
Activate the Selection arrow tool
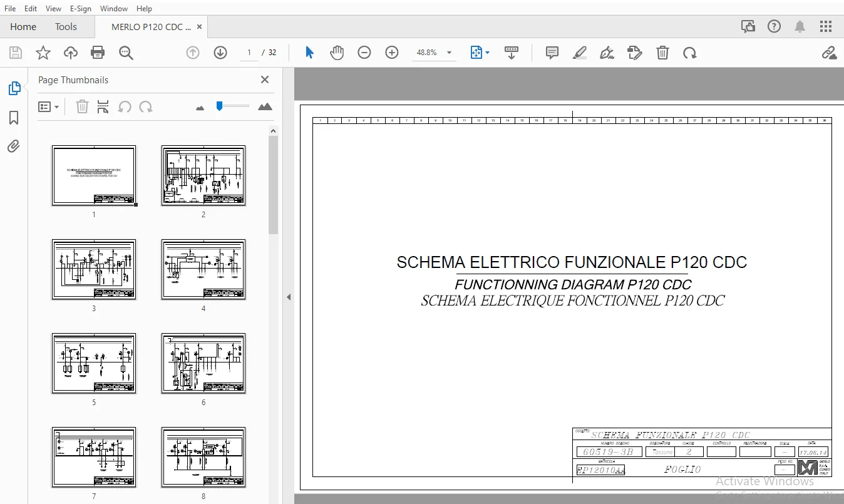(x=309, y=53)
